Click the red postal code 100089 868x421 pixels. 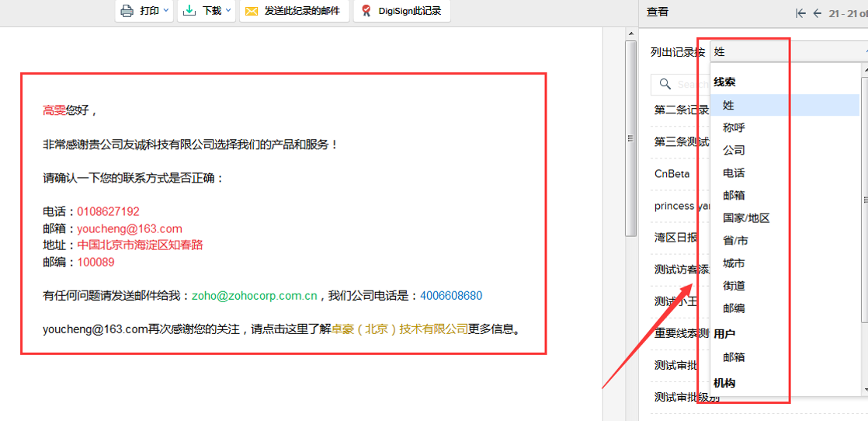tap(95, 263)
